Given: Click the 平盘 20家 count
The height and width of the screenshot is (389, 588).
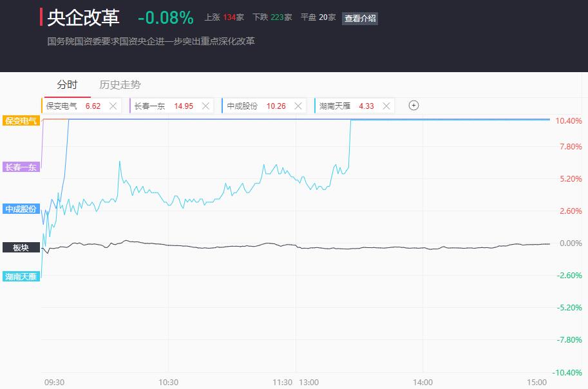Looking at the screenshot, I should click(x=318, y=17).
